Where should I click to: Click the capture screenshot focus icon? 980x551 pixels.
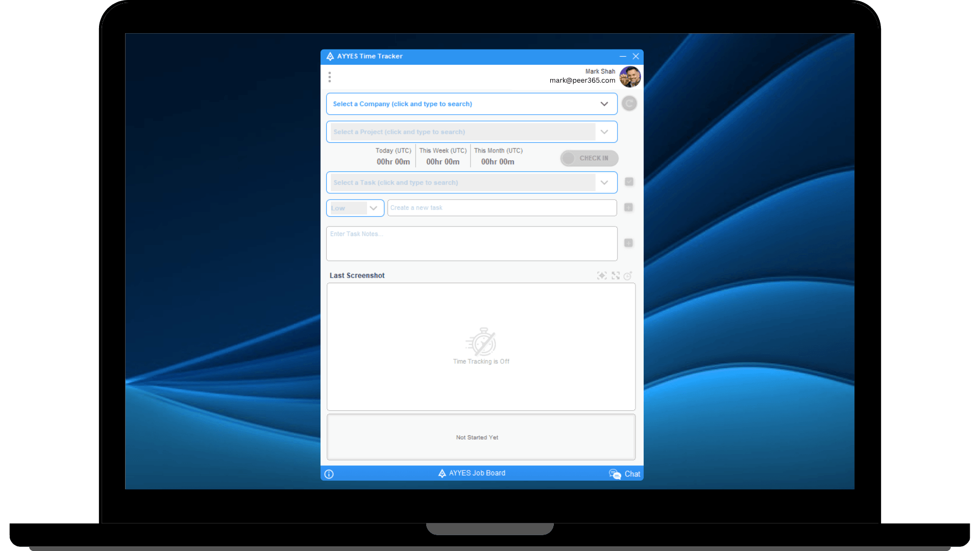(602, 275)
